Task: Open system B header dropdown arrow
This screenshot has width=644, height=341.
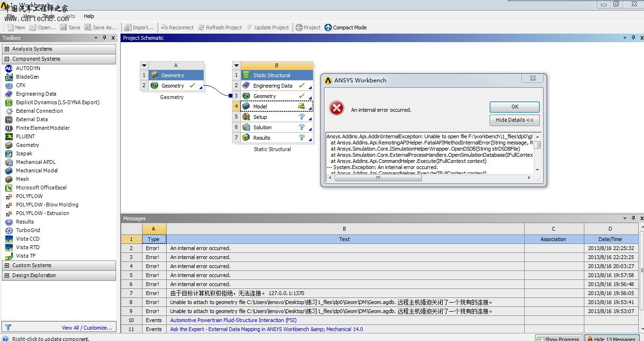Action: (x=236, y=66)
